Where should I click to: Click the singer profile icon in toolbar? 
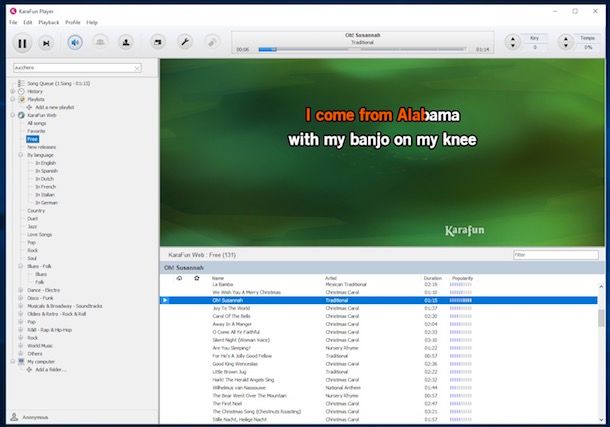[127, 42]
